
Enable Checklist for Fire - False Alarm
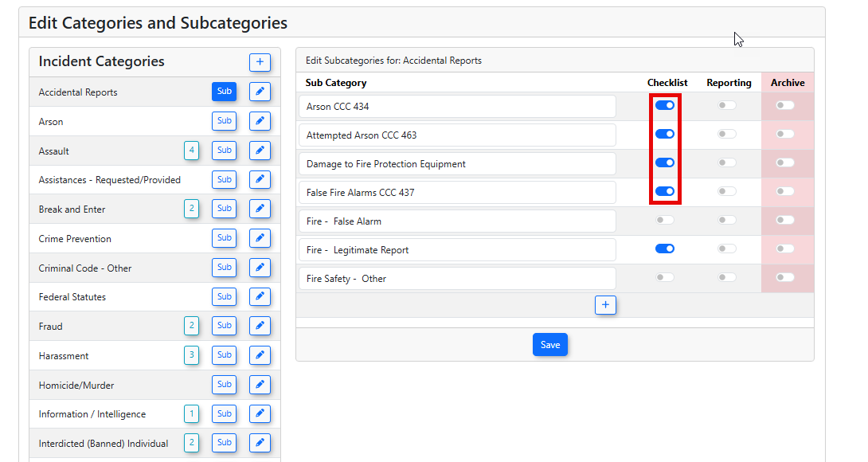[x=664, y=220]
